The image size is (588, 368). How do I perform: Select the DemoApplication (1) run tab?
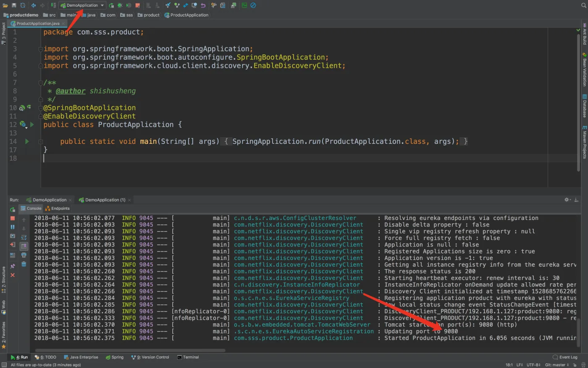[105, 200]
